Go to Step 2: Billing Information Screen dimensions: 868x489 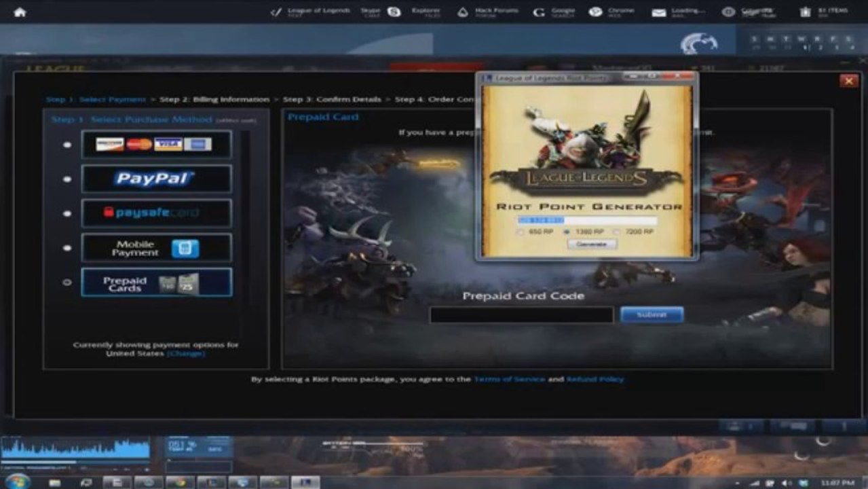[x=214, y=99]
